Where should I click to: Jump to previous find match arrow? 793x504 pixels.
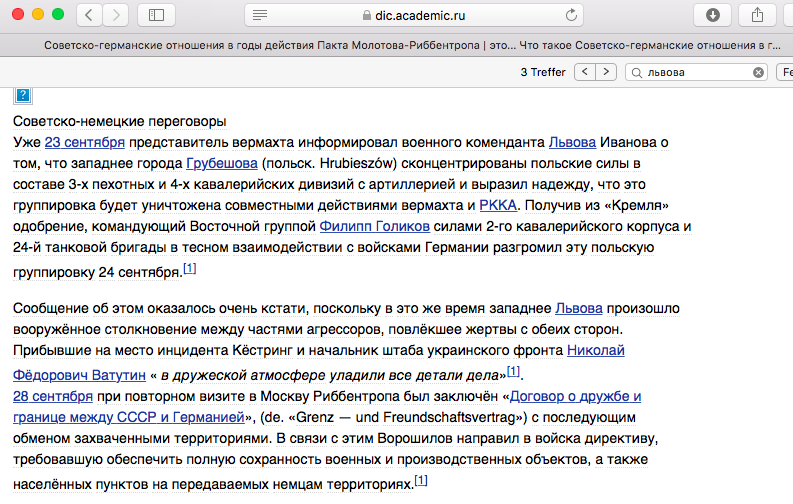click(585, 72)
